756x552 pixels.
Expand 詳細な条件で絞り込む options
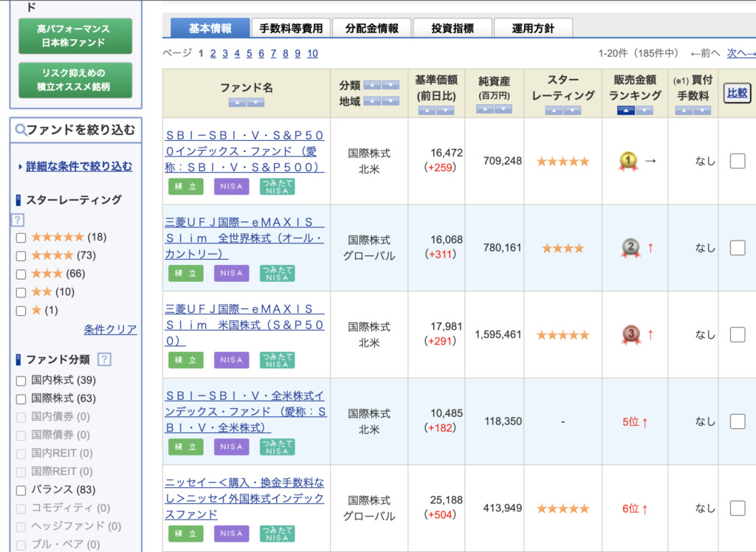79,167
